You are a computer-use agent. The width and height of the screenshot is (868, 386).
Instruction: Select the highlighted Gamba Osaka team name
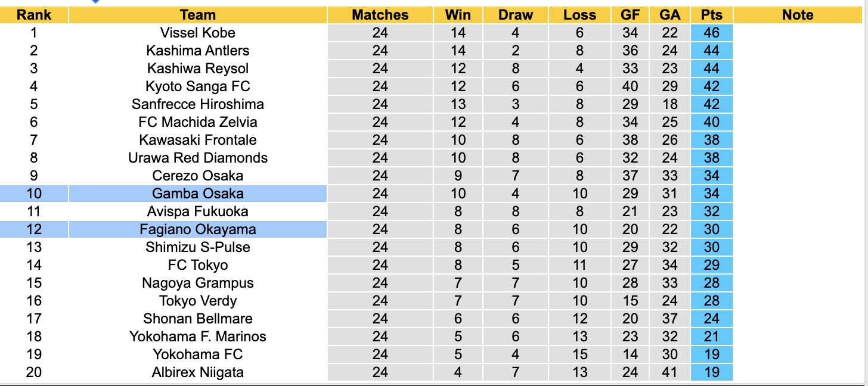(x=197, y=194)
